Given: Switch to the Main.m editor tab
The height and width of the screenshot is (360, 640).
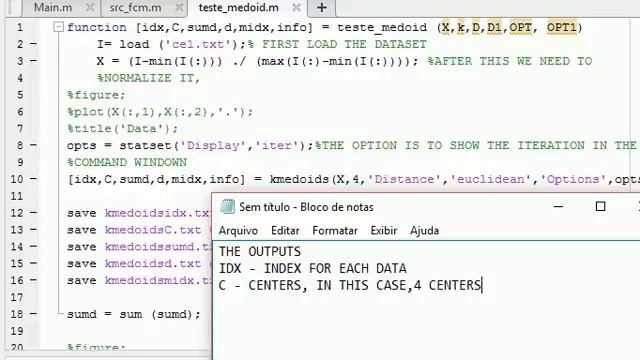Looking at the screenshot, I should point(53,7).
